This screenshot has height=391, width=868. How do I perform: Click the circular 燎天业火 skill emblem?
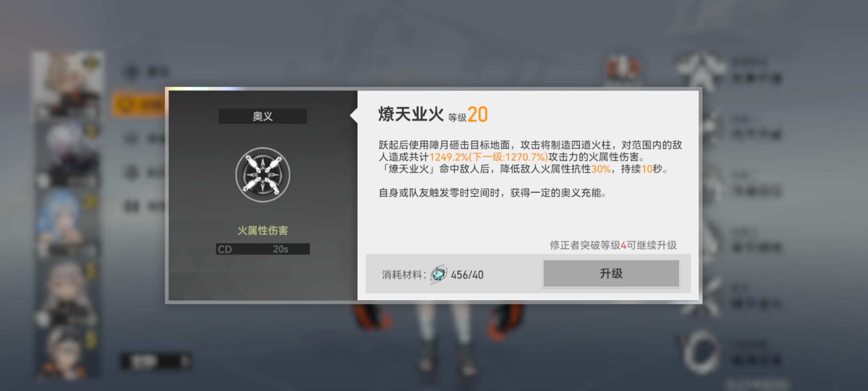263,175
